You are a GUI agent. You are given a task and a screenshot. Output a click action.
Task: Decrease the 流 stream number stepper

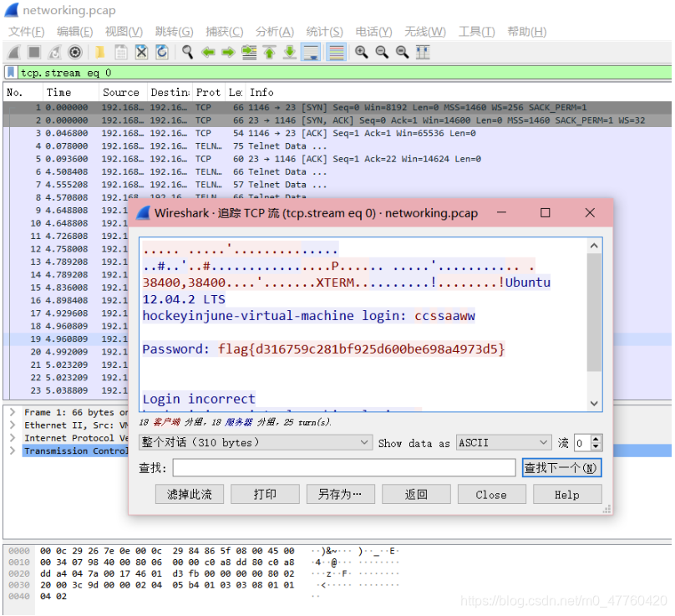(596, 446)
